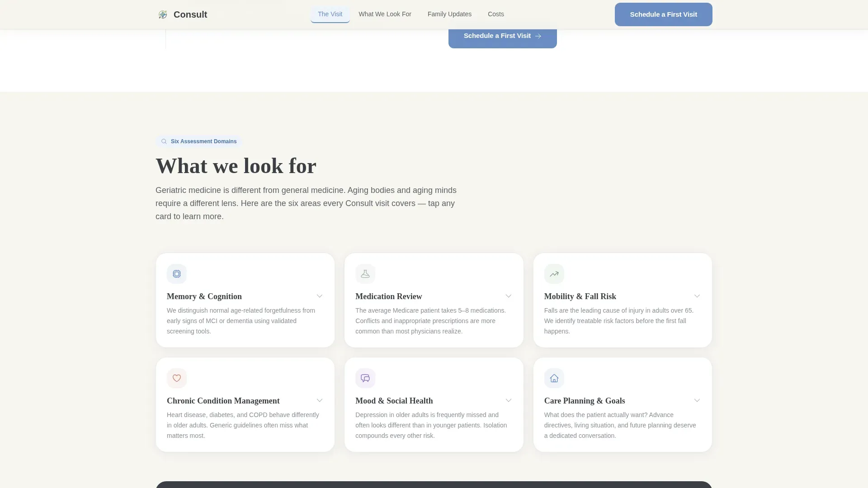This screenshot has height=488, width=868.
Task: Click text about depression in older adults
Action: point(431,425)
